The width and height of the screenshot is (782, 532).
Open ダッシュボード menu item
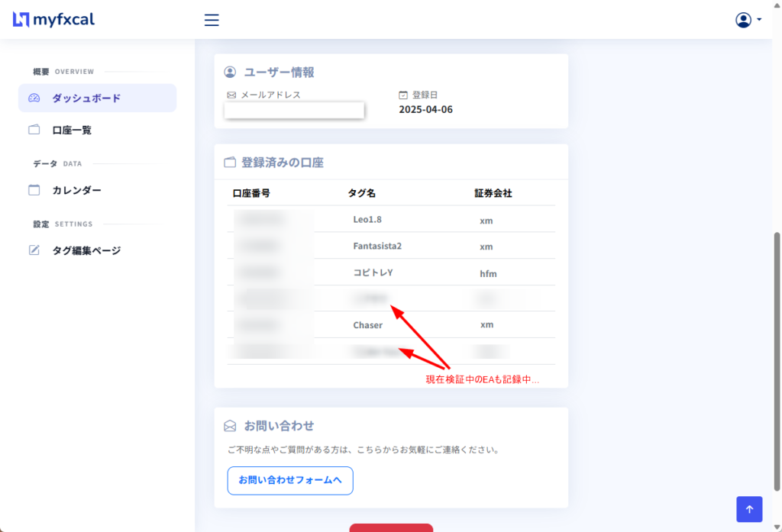tap(86, 98)
